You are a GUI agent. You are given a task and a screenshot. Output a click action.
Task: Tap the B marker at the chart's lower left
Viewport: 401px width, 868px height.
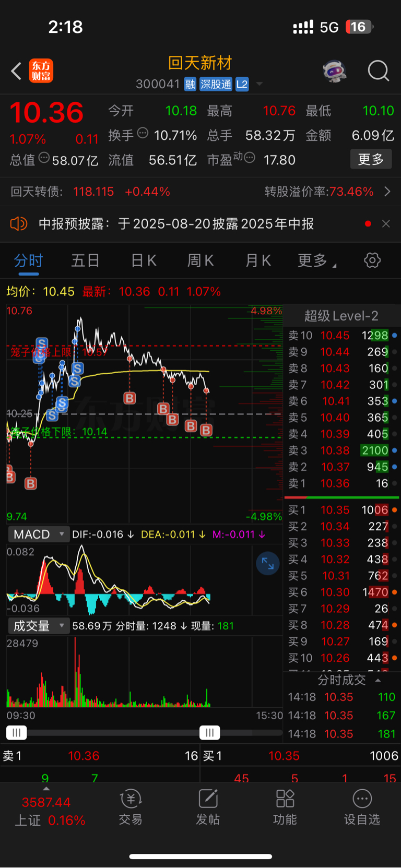point(31,484)
